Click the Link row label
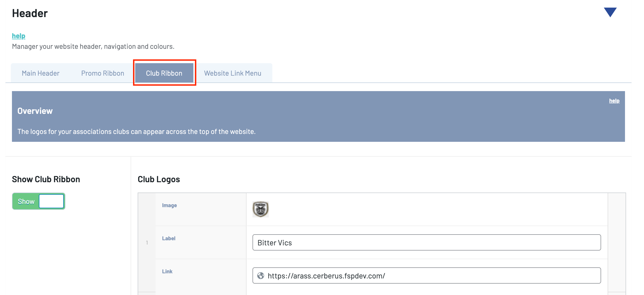Image resolution: width=644 pixels, height=295 pixels. click(x=167, y=271)
